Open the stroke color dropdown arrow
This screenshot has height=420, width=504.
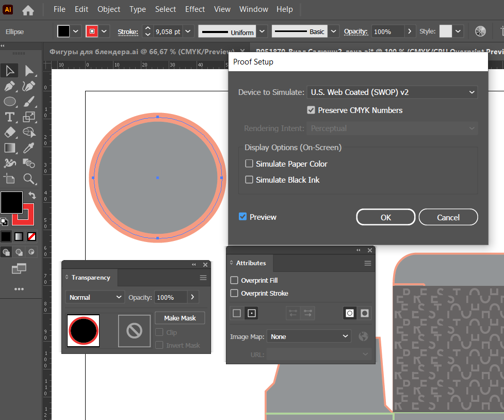104,31
